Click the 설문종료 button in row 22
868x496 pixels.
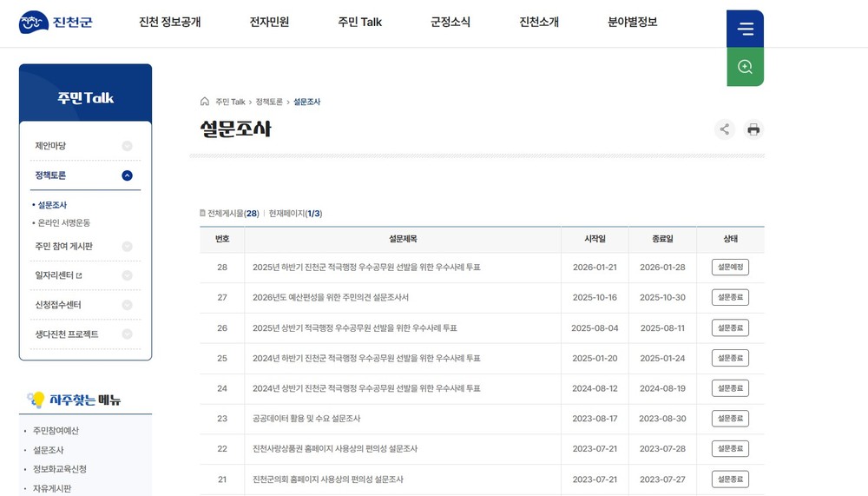pyautogui.click(x=730, y=449)
